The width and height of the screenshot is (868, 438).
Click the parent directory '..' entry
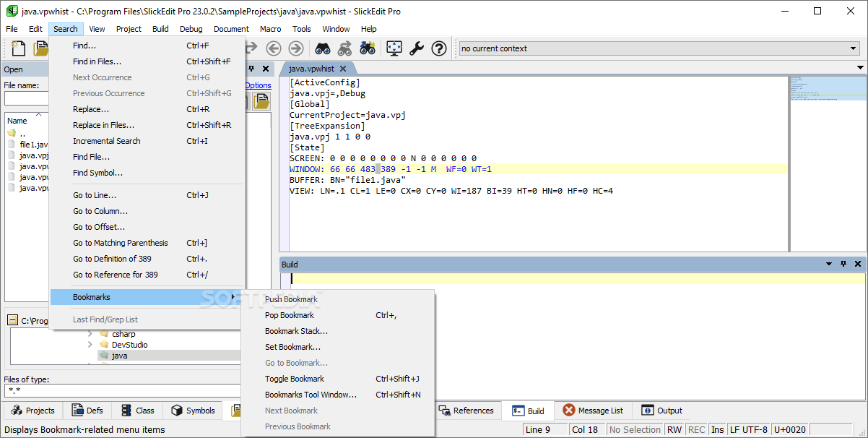click(22, 134)
